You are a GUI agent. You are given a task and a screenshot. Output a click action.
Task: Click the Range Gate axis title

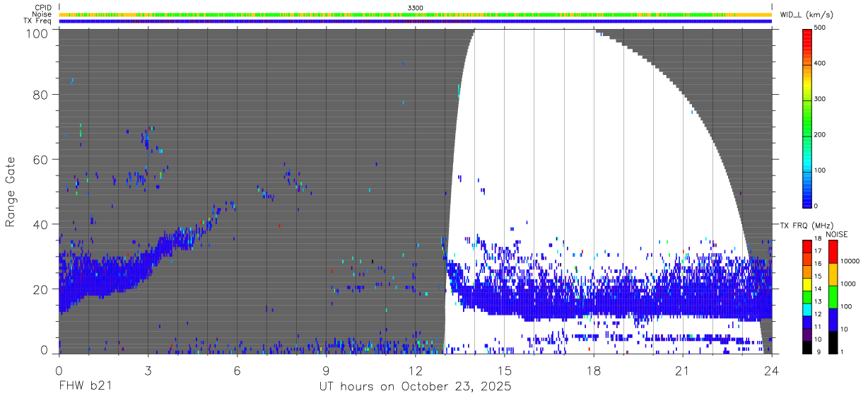point(11,192)
